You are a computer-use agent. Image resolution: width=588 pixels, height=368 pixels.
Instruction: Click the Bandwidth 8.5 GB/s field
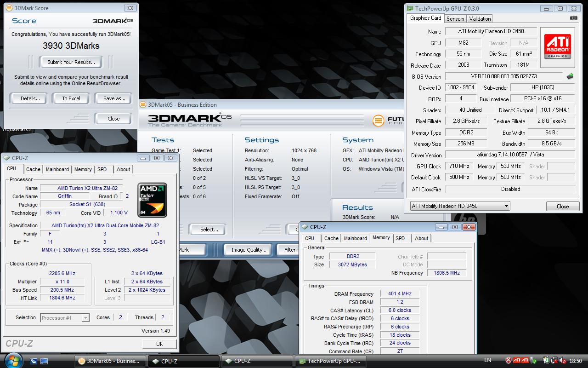click(551, 144)
